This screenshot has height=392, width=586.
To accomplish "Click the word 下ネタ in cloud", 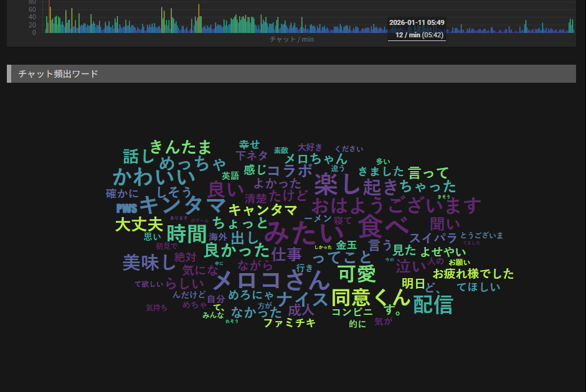I will click(252, 156).
